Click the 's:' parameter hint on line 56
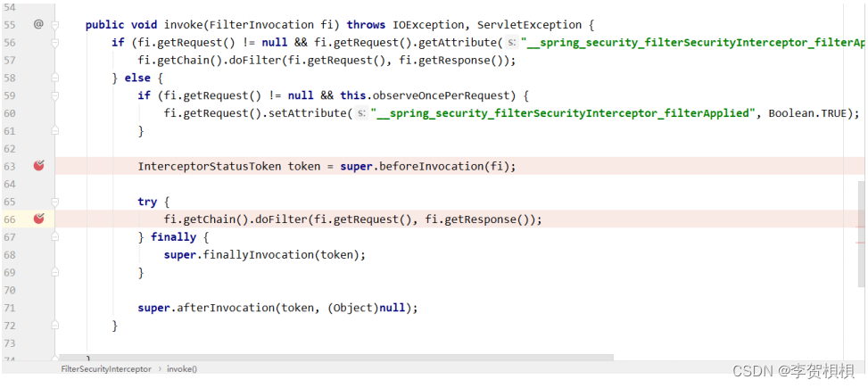 (x=511, y=43)
